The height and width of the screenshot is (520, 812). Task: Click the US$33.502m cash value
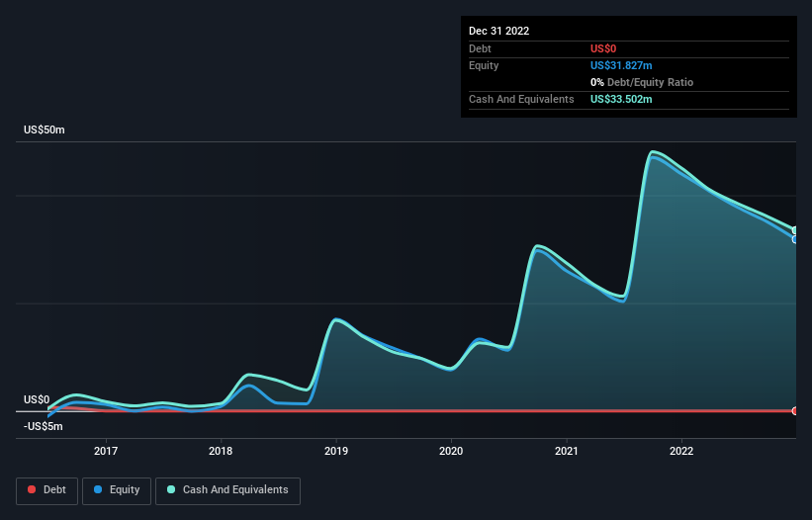pyautogui.click(x=621, y=99)
